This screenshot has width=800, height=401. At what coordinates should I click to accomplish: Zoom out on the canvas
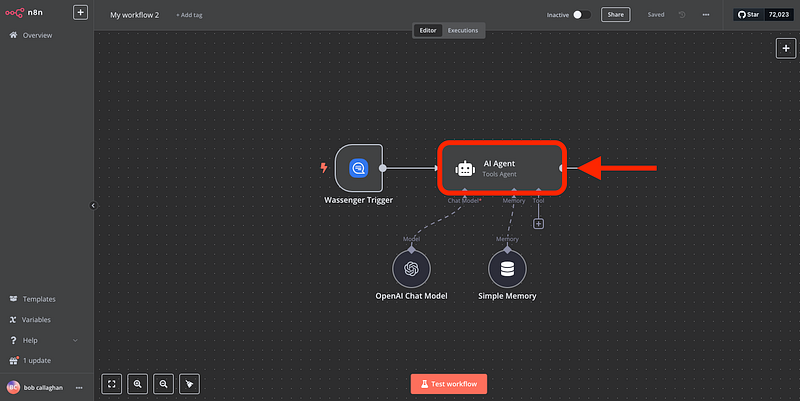coord(163,383)
